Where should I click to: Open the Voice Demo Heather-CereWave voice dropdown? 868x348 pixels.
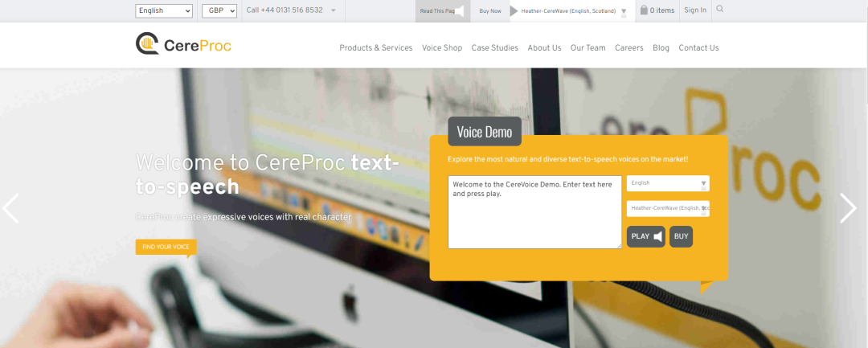tap(668, 209)
